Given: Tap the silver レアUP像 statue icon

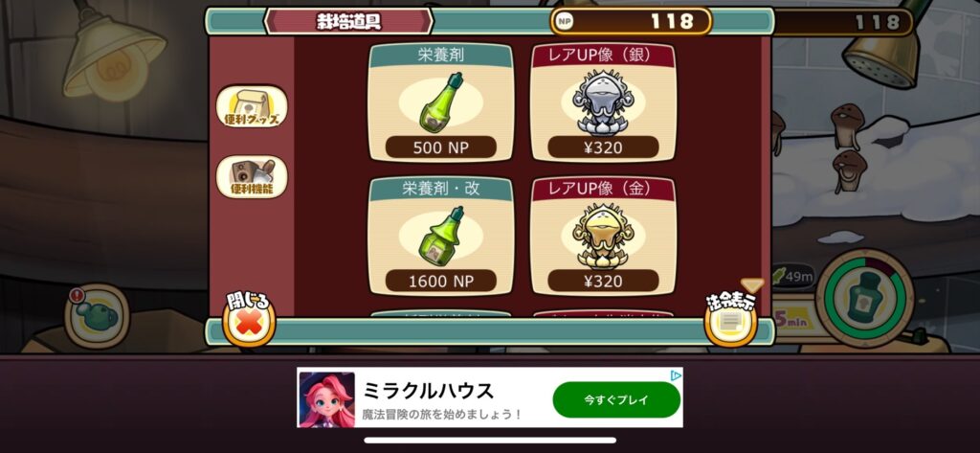Looking at the screenshot, I should click(x=603, y=102).
